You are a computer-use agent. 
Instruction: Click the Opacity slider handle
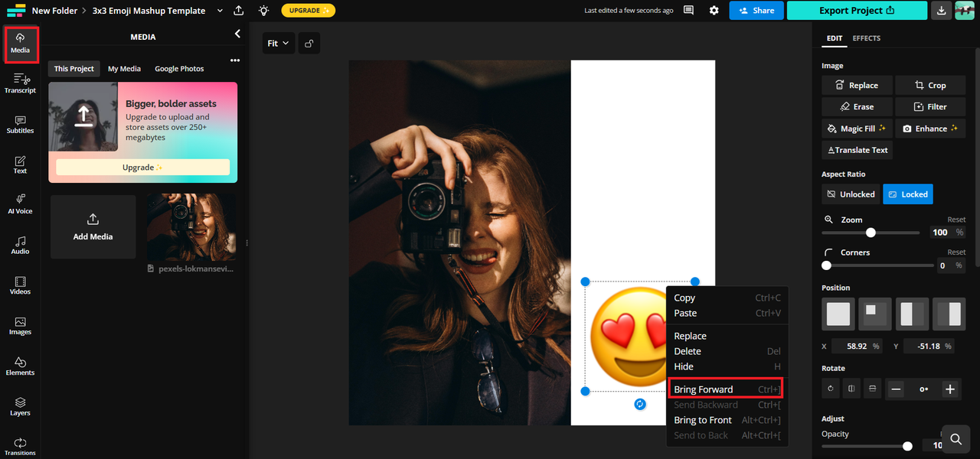point(907,446)
